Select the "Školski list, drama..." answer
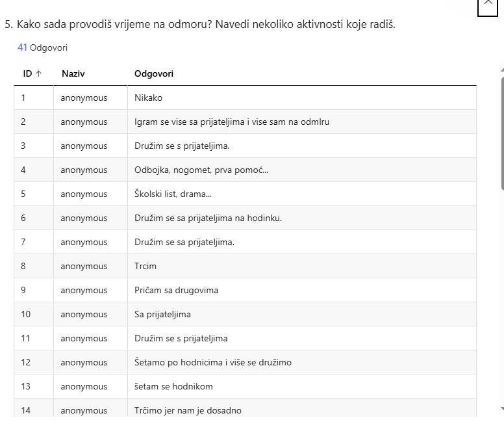Viewport: 504px width, 433px height. coord(173,194)
